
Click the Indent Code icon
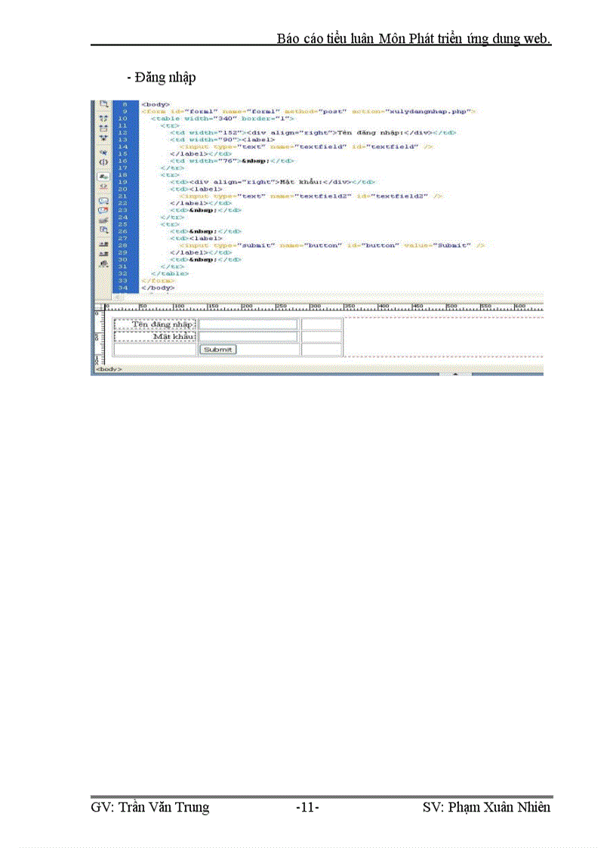(103, 242)
